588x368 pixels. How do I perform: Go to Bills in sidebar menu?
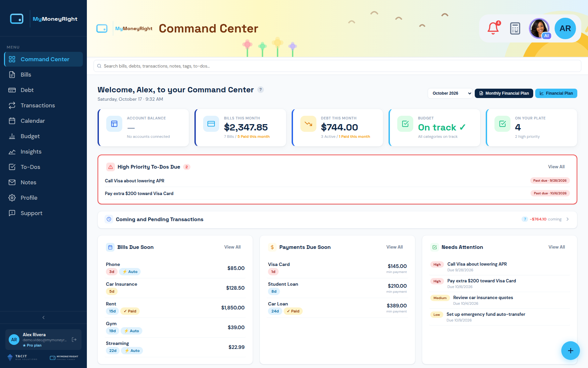(43, 75)
